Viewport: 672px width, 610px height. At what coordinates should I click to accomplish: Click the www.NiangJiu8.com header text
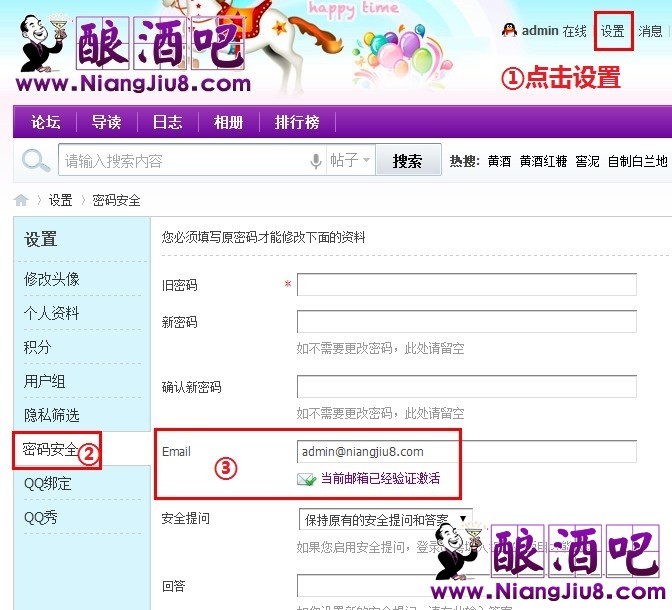(x=133, y=84)
